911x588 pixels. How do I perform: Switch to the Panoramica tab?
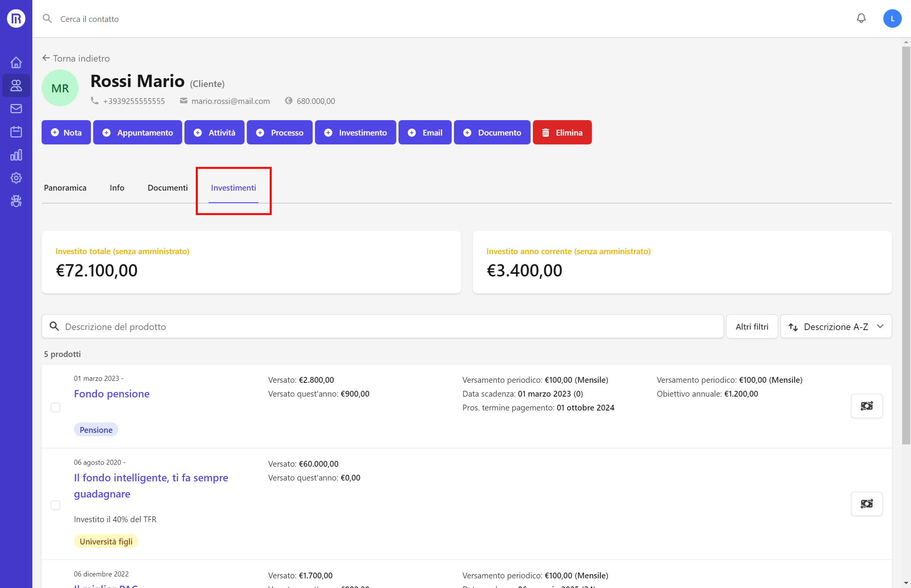(65, 188)
